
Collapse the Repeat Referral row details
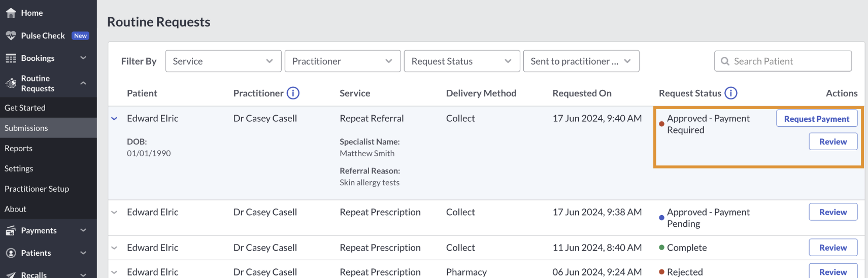(114, 119)
